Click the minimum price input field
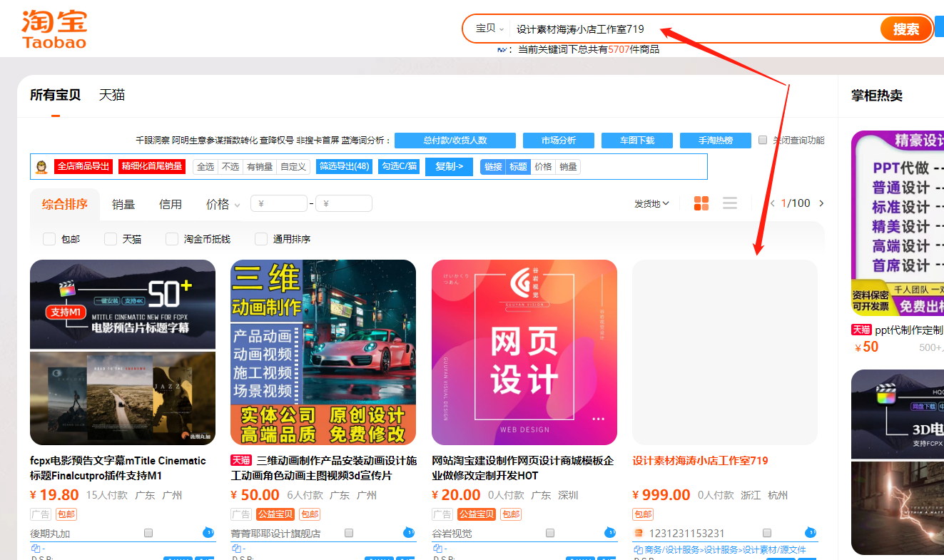 [279, 203]
